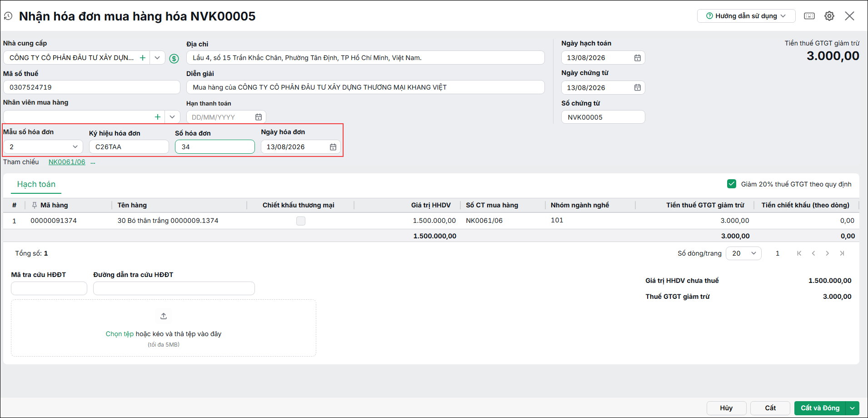Go to previous page of table
The width and height of the screenshot is (868, 418).
(x=813, y=253)
